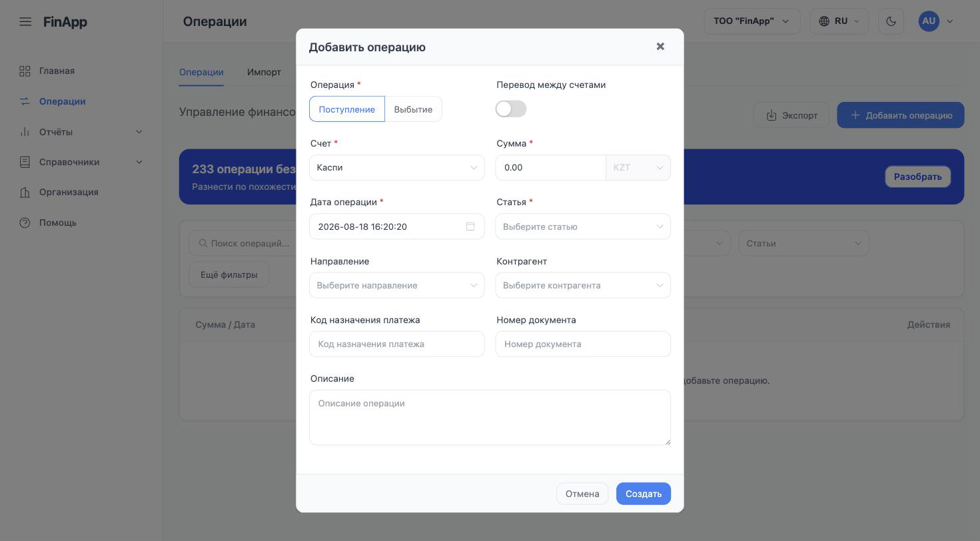The width and height of the screenshot is (980, 541).
Task: Click the search magnifier icon
Action: [203, 243]
